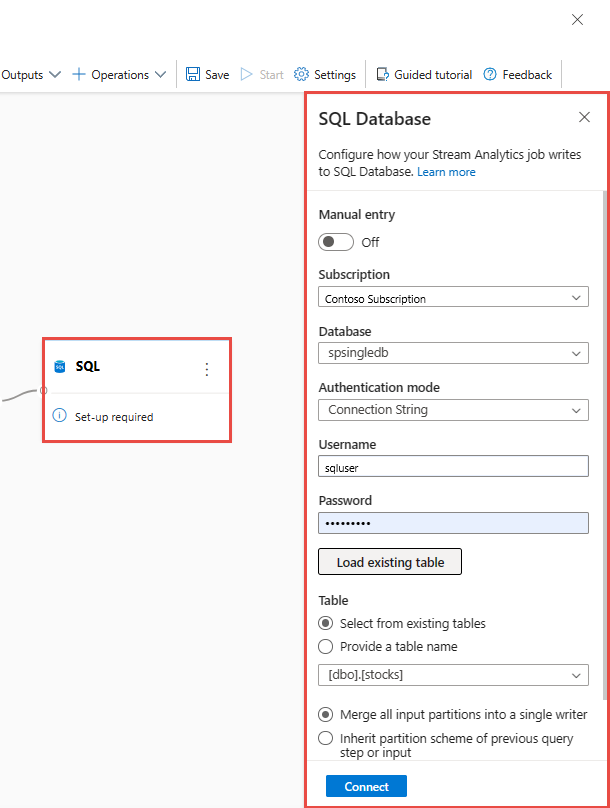Open the SQL node's kebab menu

pyautogui.click(x=207, y=369)
